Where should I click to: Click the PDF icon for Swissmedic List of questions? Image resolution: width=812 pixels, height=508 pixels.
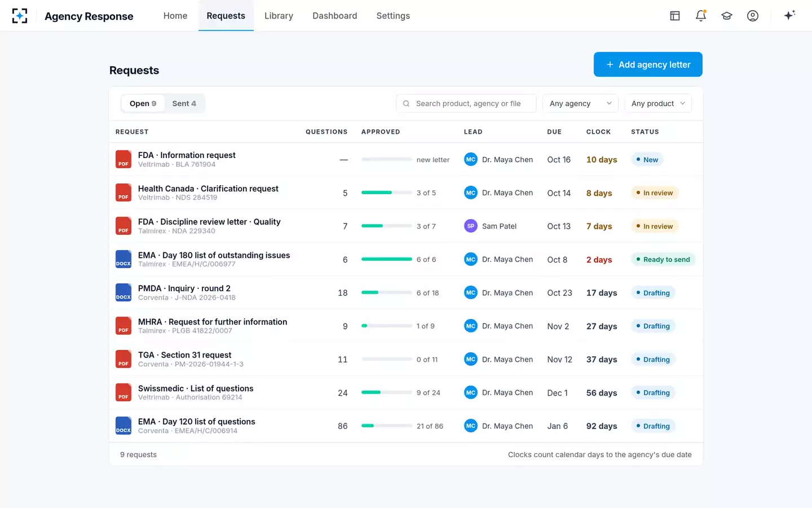123,392
